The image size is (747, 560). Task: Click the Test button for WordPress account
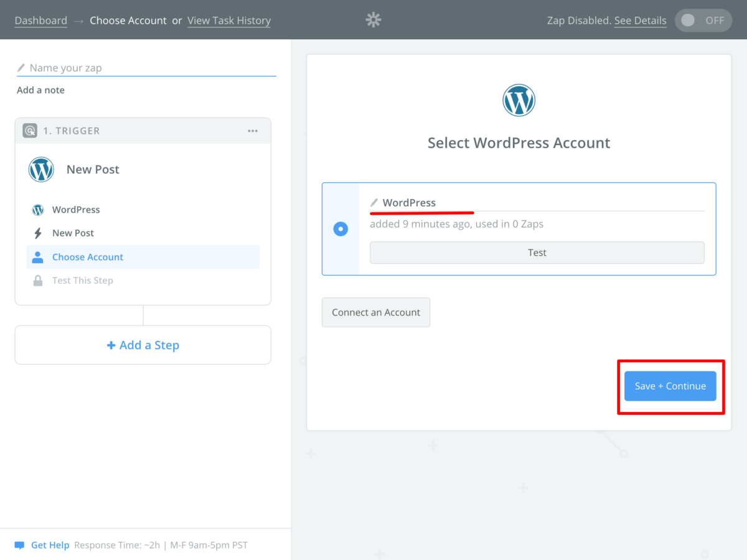(537, 253)
